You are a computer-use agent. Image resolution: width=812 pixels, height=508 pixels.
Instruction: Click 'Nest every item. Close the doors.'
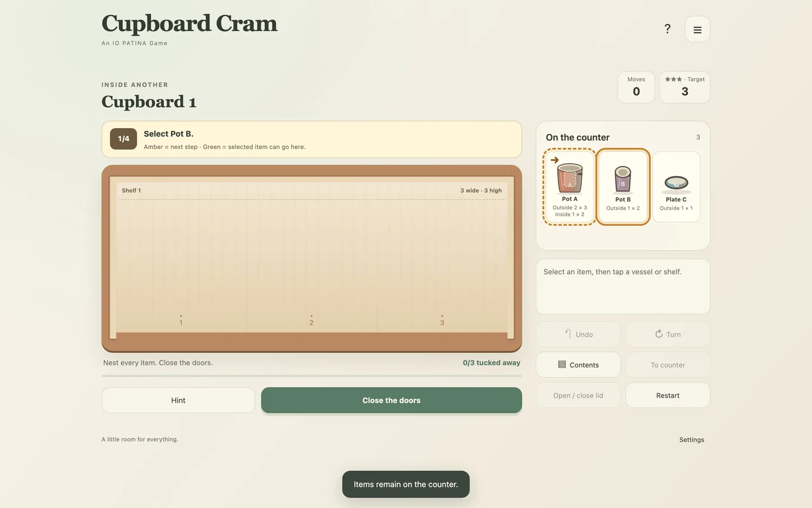click(158, 363)
